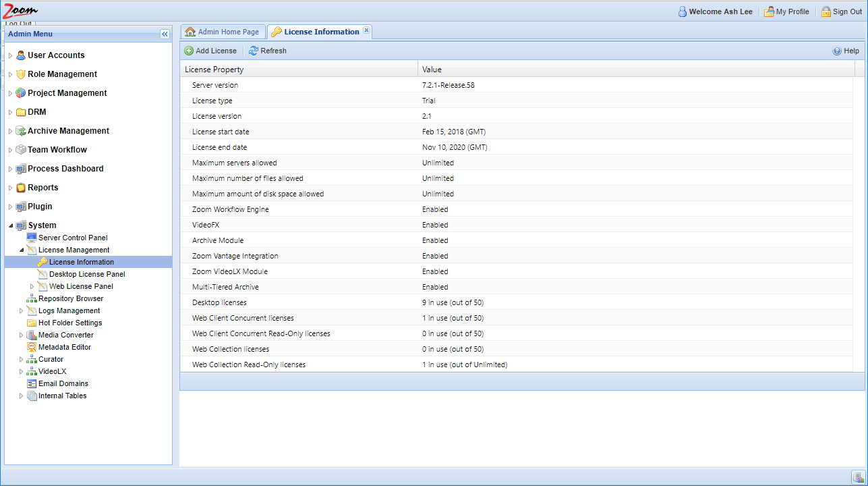
Task: Expand the VideoLX node
Action: pyautogui.click(x=21, y=371)
